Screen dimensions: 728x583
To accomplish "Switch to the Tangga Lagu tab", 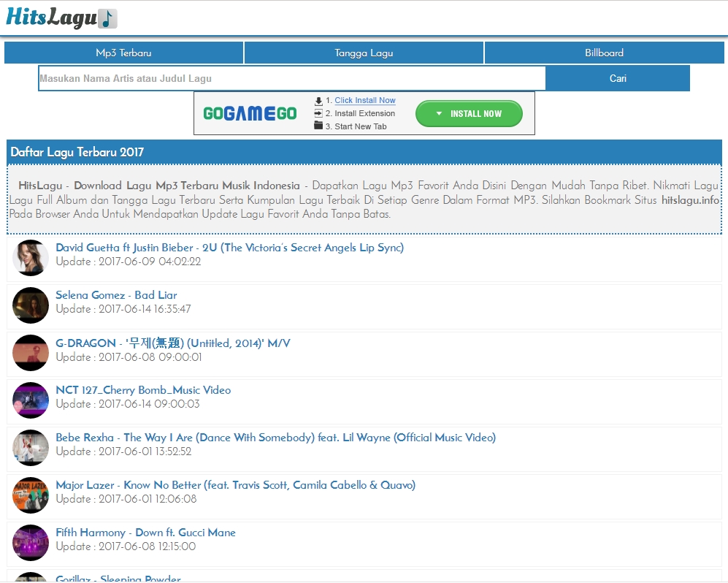I will pyautogui.click(x=364, y=53).
